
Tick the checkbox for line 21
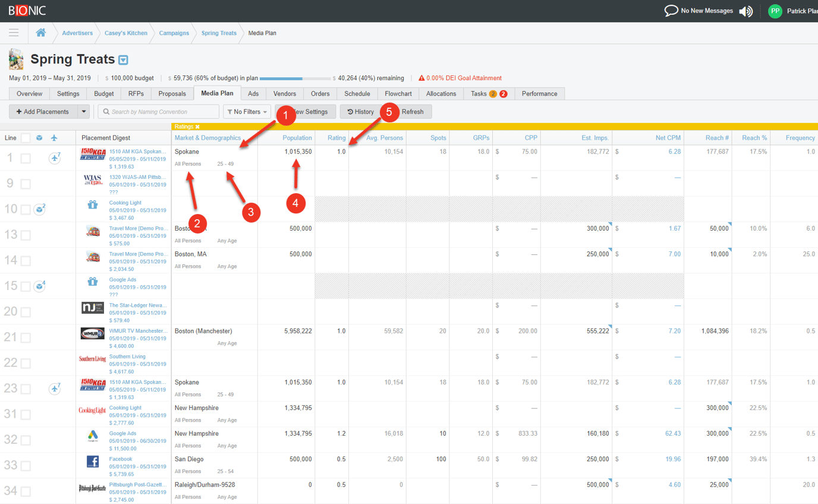pyautogui.click(x=26, y=338)
